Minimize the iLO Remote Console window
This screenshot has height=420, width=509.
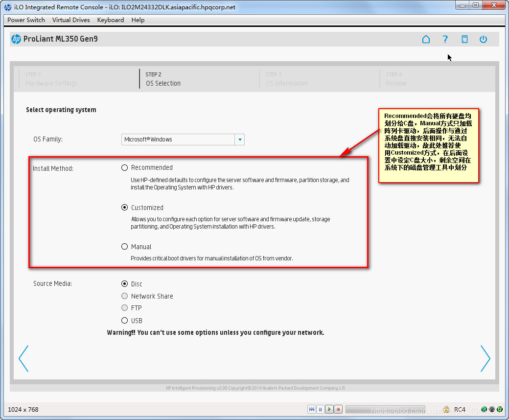click(x=463, y=5)
